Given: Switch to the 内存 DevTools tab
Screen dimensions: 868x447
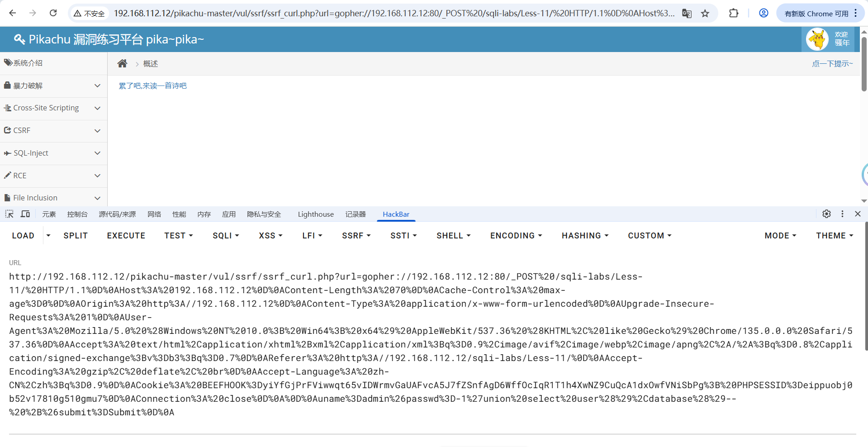Looking at the screenshot, I should pyautogui.click(x=204, y=214).
